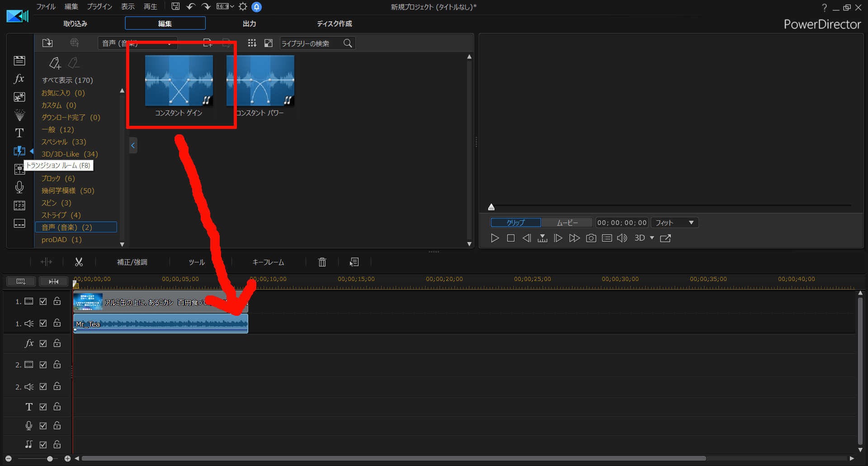Click the blue notification bell icon
The width and height of the screenshot is (868, 466).
click(256, 7)
